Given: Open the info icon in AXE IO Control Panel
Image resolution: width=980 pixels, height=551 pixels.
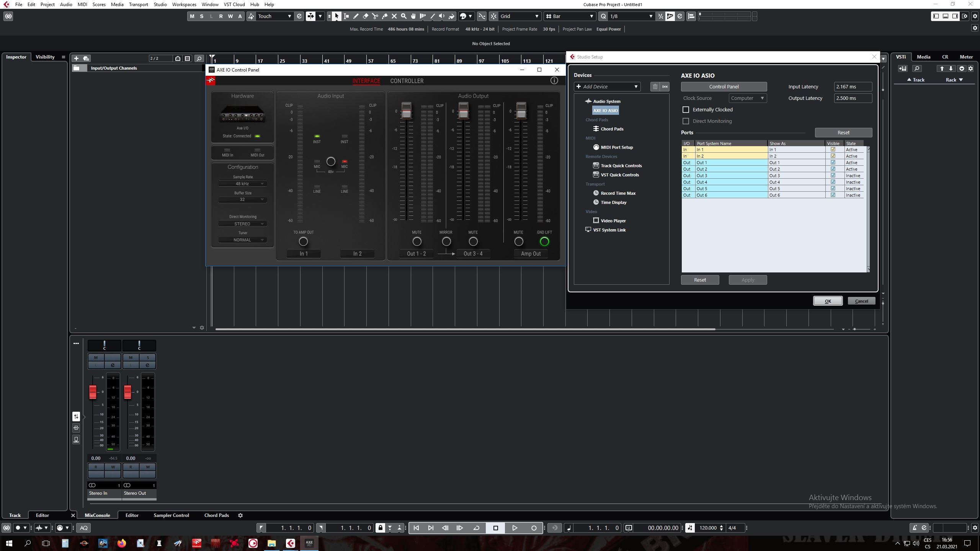Looking at the screenshot, I should [x=554, y=81].
